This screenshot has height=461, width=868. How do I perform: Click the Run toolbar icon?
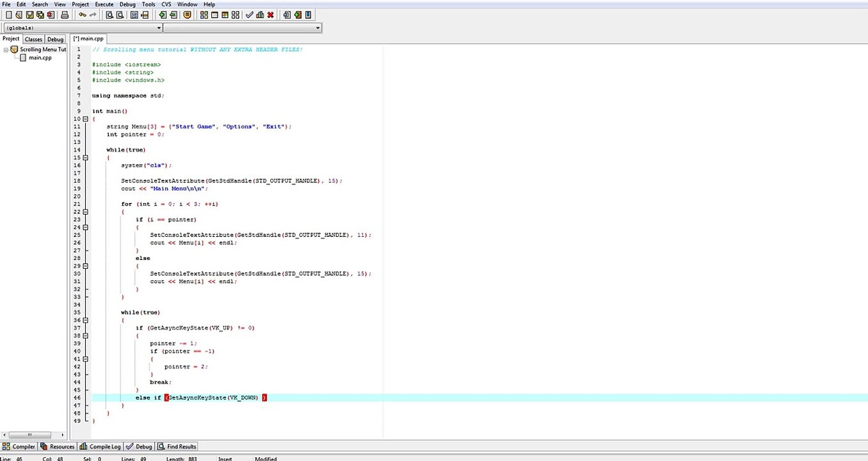pyautogui.click(x=215, y=15)
